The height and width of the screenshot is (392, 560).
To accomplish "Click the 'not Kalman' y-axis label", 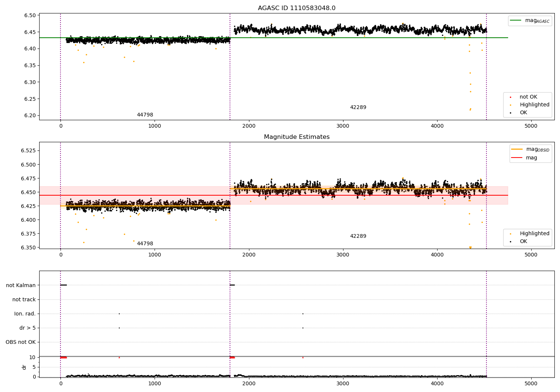I will [x=21, y=285].
